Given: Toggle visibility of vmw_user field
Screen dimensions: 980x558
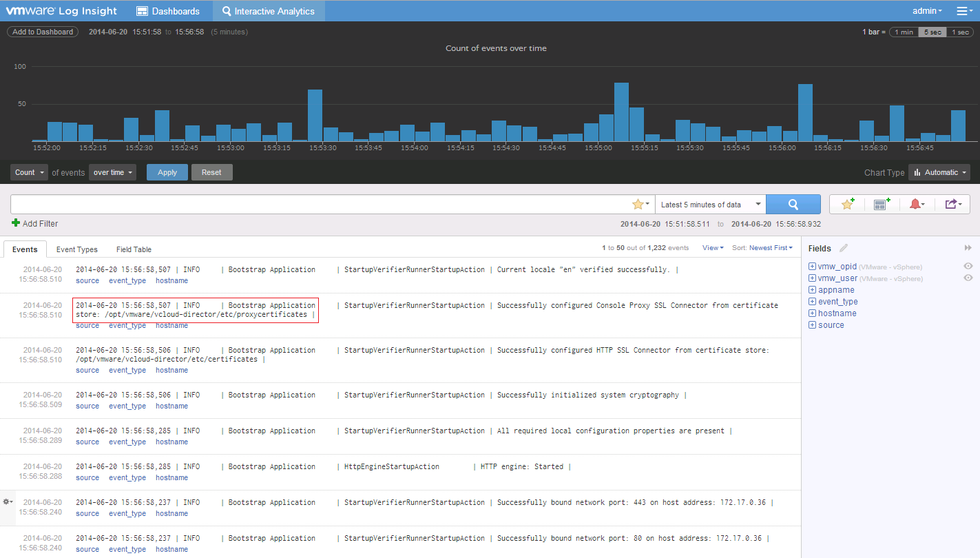Looking at the screenshot, I should coord(968,278).
